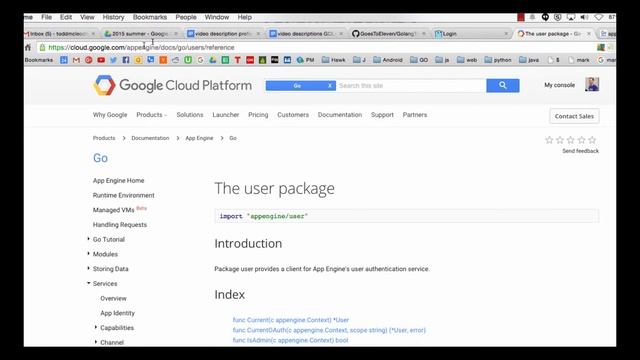Screen dimensions: 640x360
Task: Rate the page with the fifth star
Action: (592, 140)
